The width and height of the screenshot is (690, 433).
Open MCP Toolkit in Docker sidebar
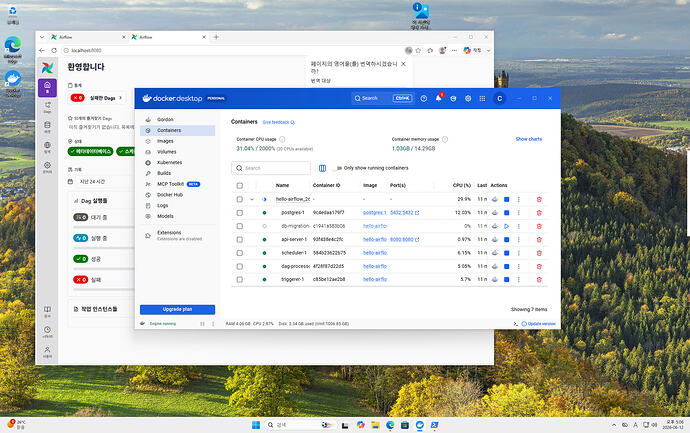[x=177, y=184]
